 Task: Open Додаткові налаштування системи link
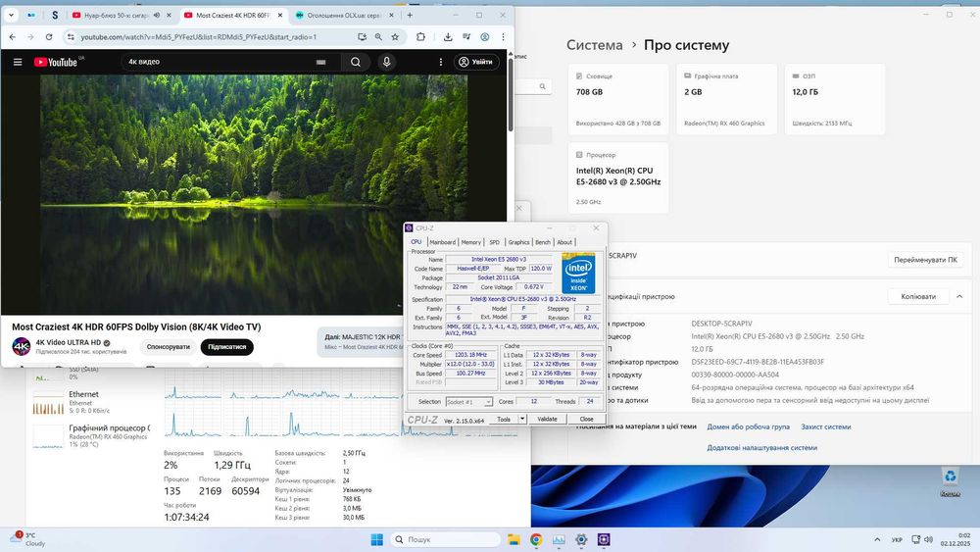click(x=761, y=448)
